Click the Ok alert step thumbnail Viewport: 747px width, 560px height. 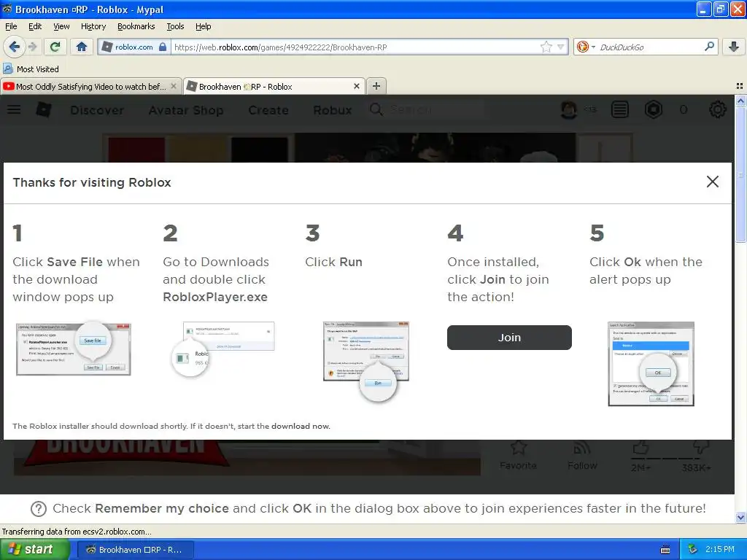(651, 364)
